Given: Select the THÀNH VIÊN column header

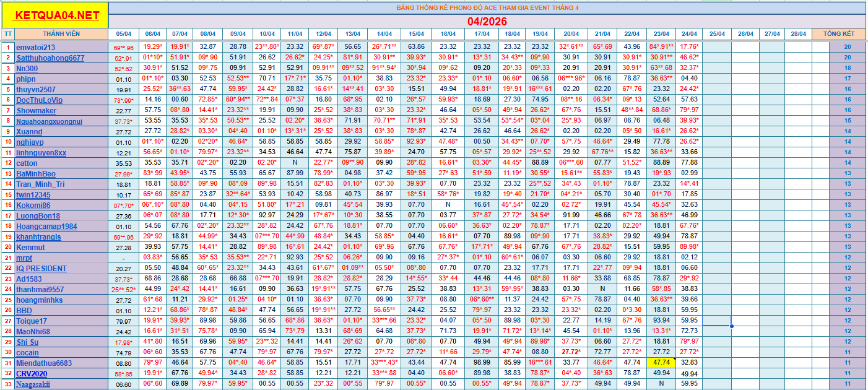Looking at the screenshot, I should coord(61,33).
